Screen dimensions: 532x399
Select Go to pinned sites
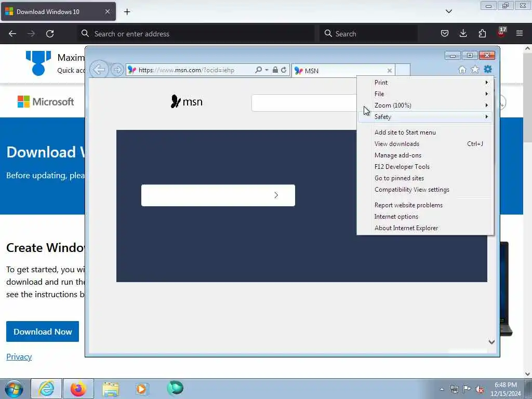coord(425,178)
